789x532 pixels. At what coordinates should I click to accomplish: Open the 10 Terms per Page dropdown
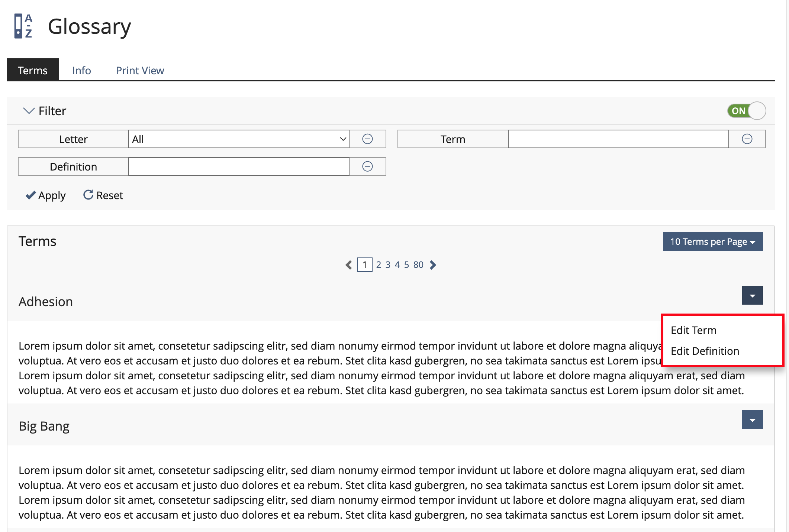(712, 242)
